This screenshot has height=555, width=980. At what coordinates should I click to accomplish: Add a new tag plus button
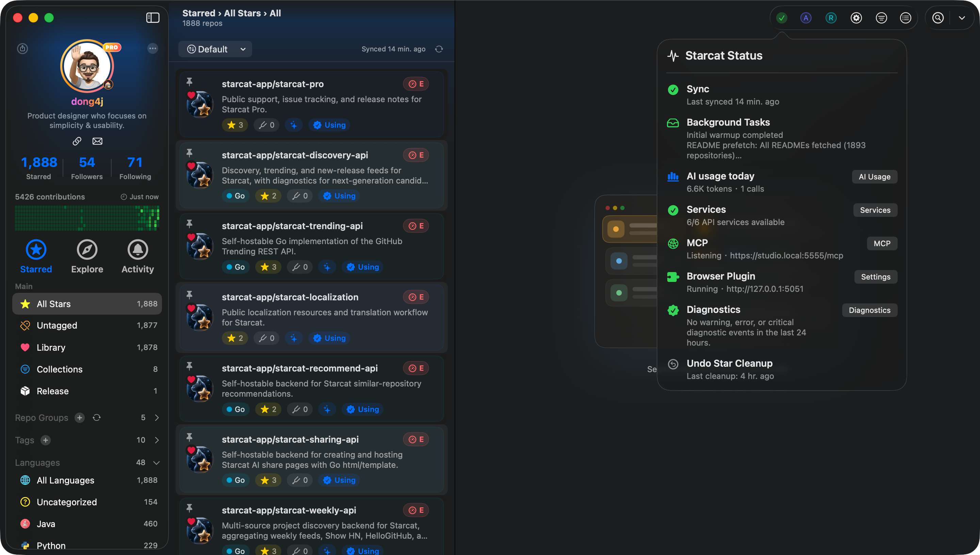click(46, 440)
